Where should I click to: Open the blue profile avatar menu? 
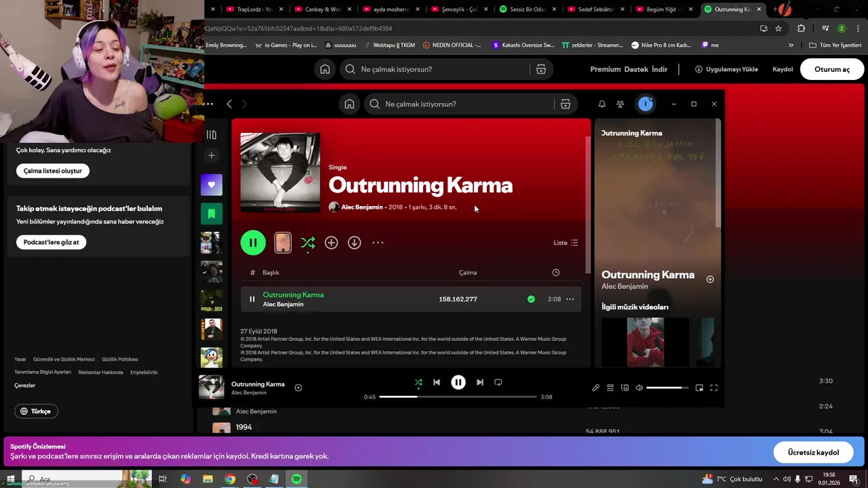coord(646,104)
